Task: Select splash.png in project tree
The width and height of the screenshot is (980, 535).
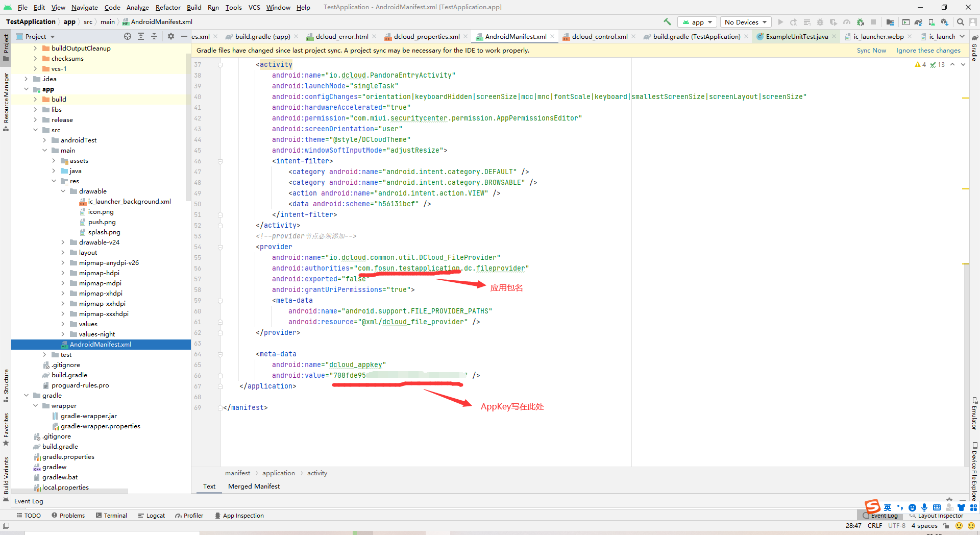Action: pyautogui.click(x=104, y=232)
